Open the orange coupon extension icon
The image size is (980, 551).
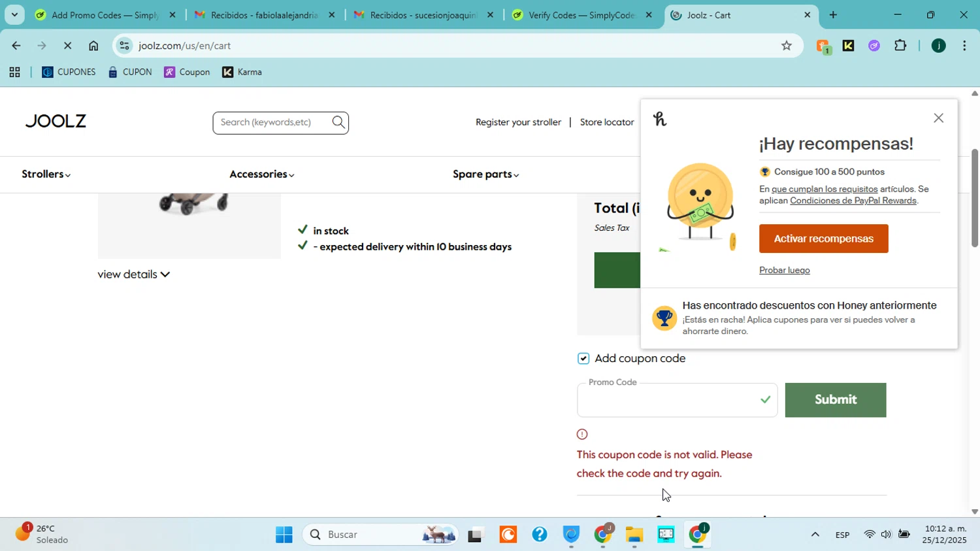(823, 46)
